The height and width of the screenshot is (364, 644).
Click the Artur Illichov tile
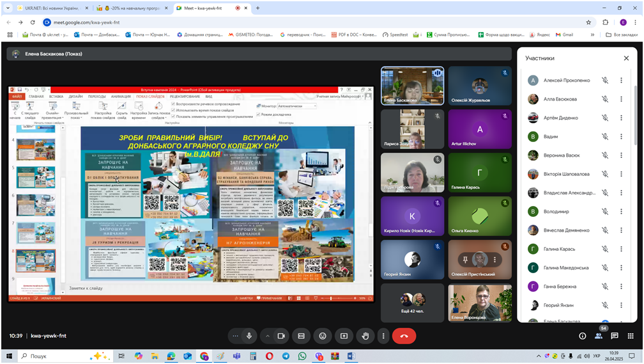pos(480,129)
